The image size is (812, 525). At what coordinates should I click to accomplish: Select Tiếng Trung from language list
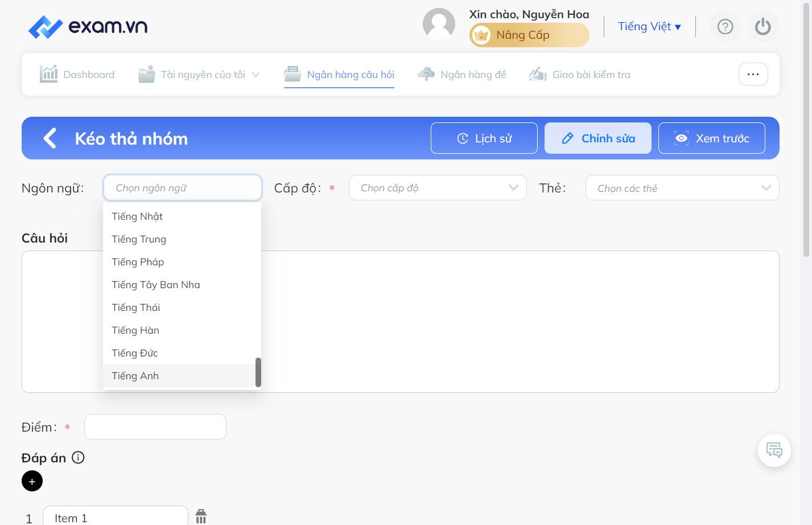pos(182,239)
